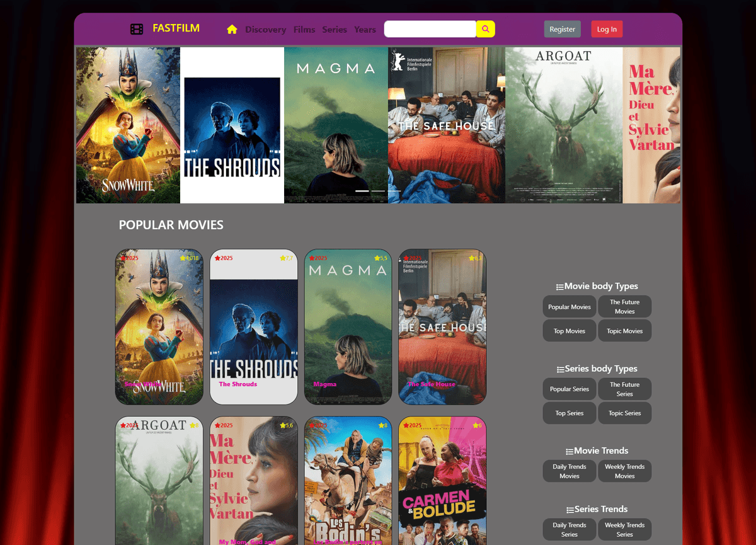
Task: Click rating star on Les Bodin's card
Action: 381,425
